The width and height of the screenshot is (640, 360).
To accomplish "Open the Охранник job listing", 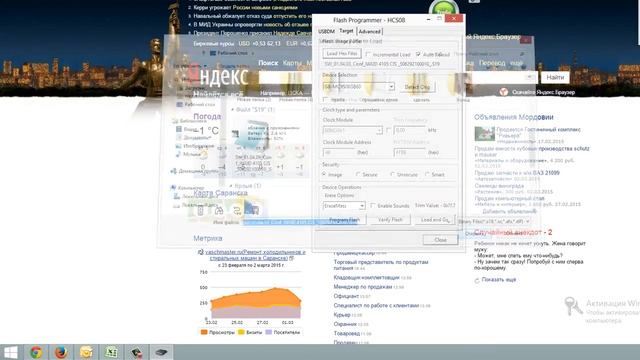I will click(345, 324).
